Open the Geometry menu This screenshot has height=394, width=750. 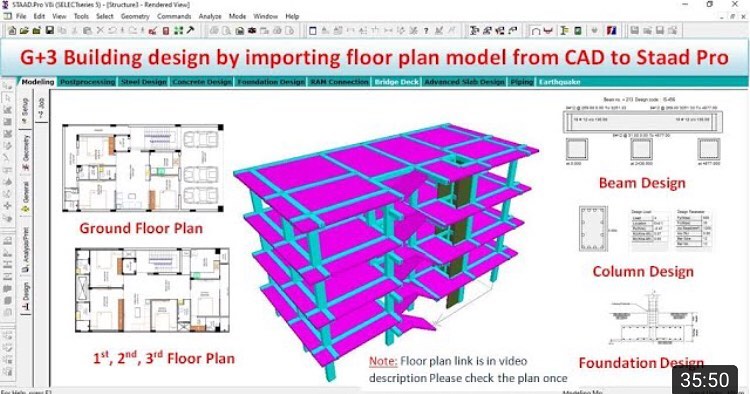point(135,16)
